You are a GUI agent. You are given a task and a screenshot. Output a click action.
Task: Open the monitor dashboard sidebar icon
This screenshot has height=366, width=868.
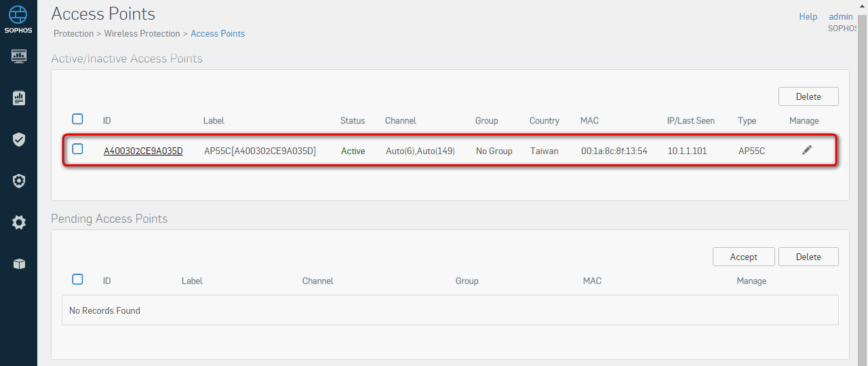19,56
